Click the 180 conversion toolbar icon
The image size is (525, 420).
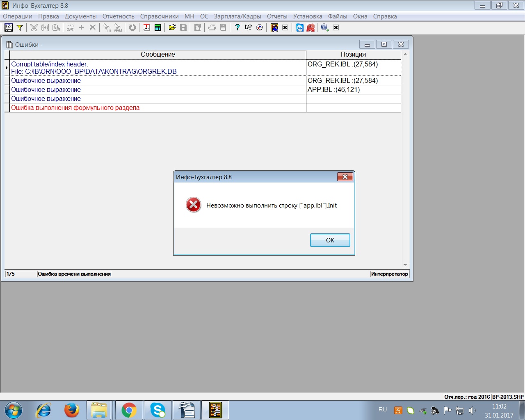pos(71,27)
